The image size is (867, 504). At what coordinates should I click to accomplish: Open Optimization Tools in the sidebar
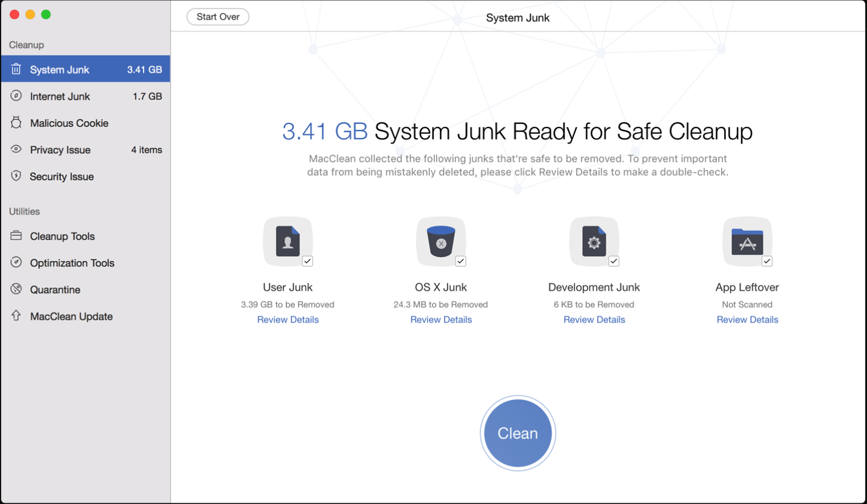click(72, 263)
